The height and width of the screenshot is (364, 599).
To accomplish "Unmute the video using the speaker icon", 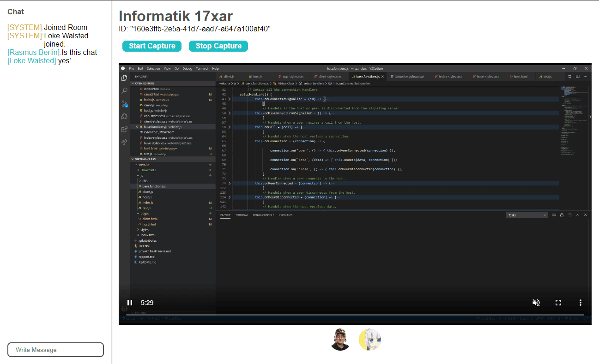I will pyautogui.click(x=536, y=303).
